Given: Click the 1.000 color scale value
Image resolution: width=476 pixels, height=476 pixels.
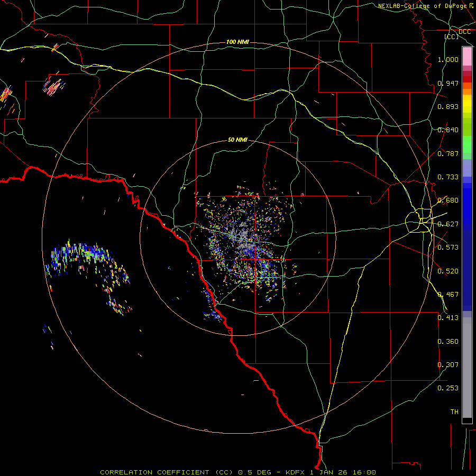Looking at the screenshot, I should pyautogui.click(x=448, y=59).
